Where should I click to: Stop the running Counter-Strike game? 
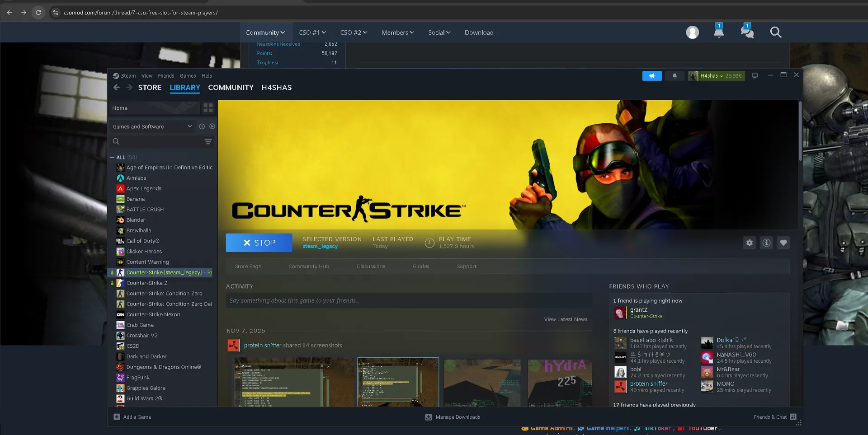pyautogui.click(x=259, y=243)
